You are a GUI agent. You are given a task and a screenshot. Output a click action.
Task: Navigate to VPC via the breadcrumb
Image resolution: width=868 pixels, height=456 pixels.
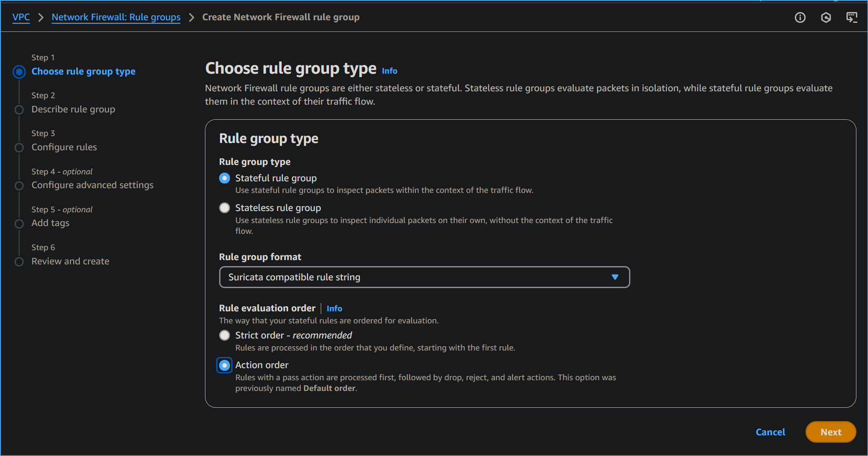pos(22,17)
